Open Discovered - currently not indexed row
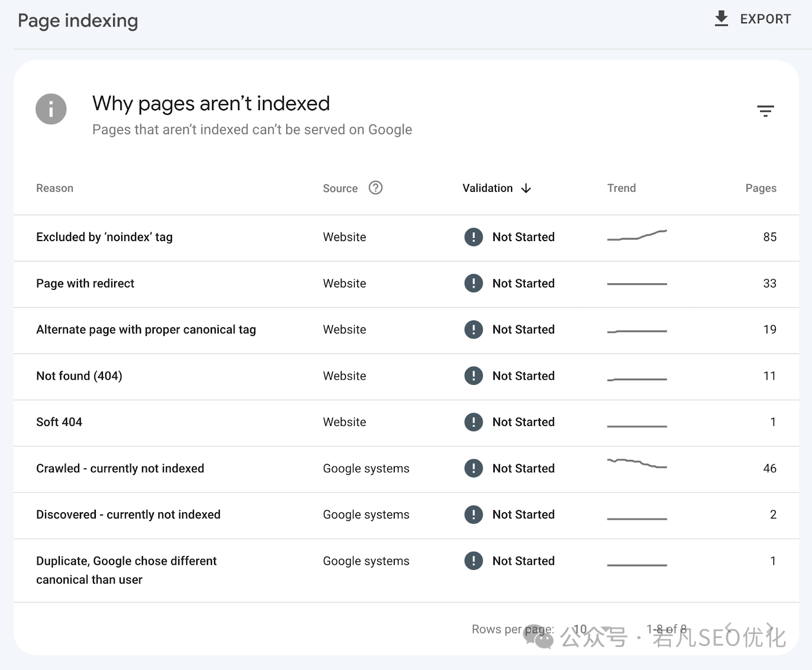812x670 pixels. [x=406, y=515]
